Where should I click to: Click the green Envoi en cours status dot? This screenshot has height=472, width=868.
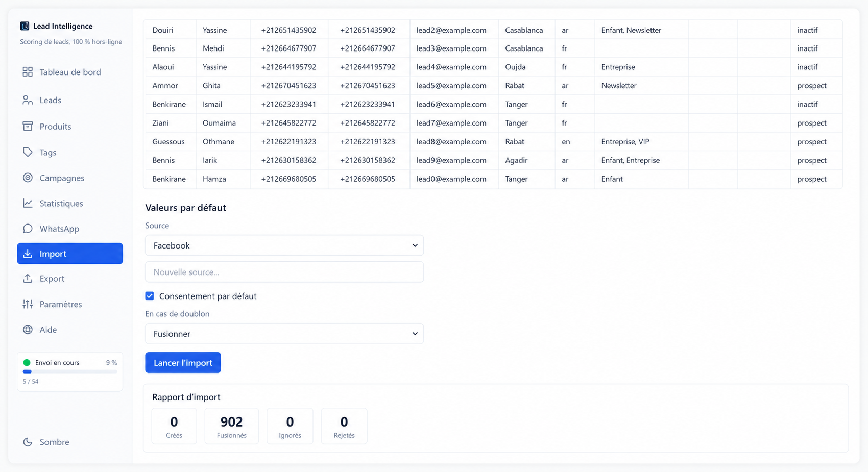[x=27, y=363]
